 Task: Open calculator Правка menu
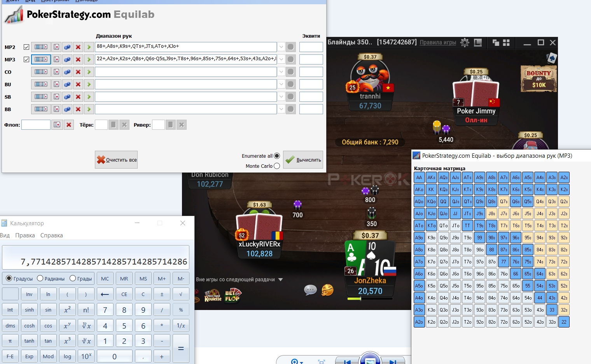coord(25,235)
